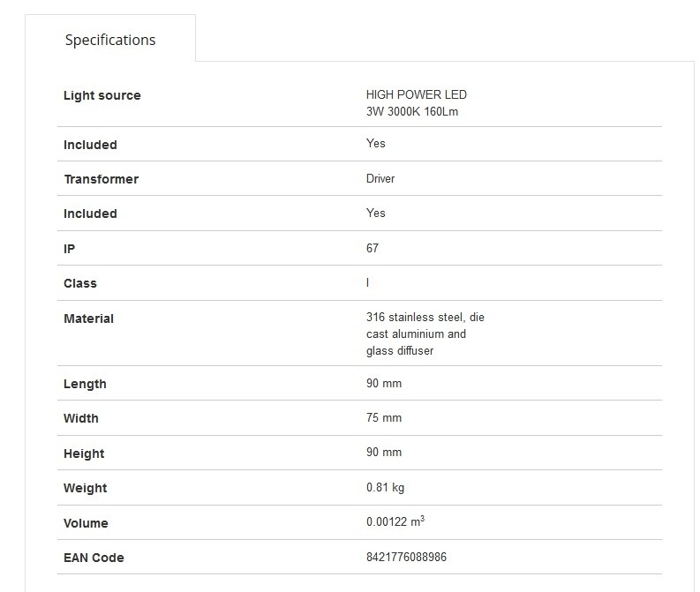This screenshot has width=700, height=592.
Task: Click the HIGH POWER LED value
Action: pyautogui.click(x=416, y=94)
